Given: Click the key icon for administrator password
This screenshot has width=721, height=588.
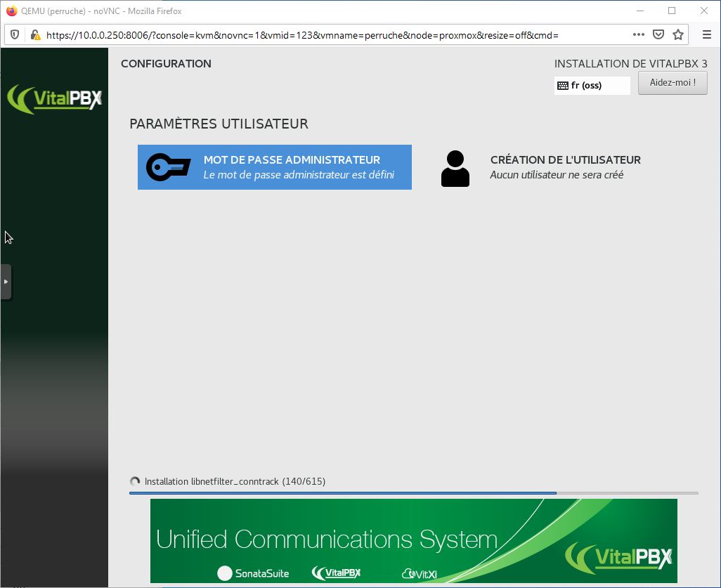Looking at the screenshot, I should coord(168,167).
